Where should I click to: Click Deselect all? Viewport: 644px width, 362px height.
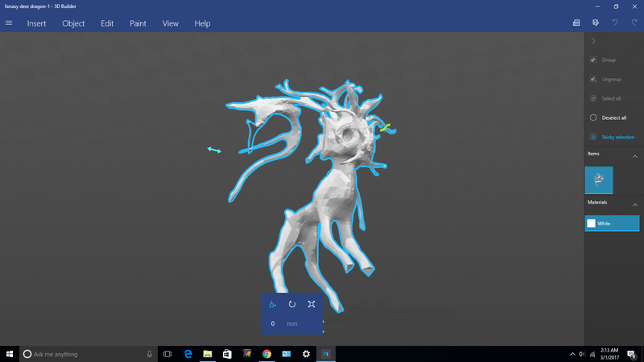(612, 117)
